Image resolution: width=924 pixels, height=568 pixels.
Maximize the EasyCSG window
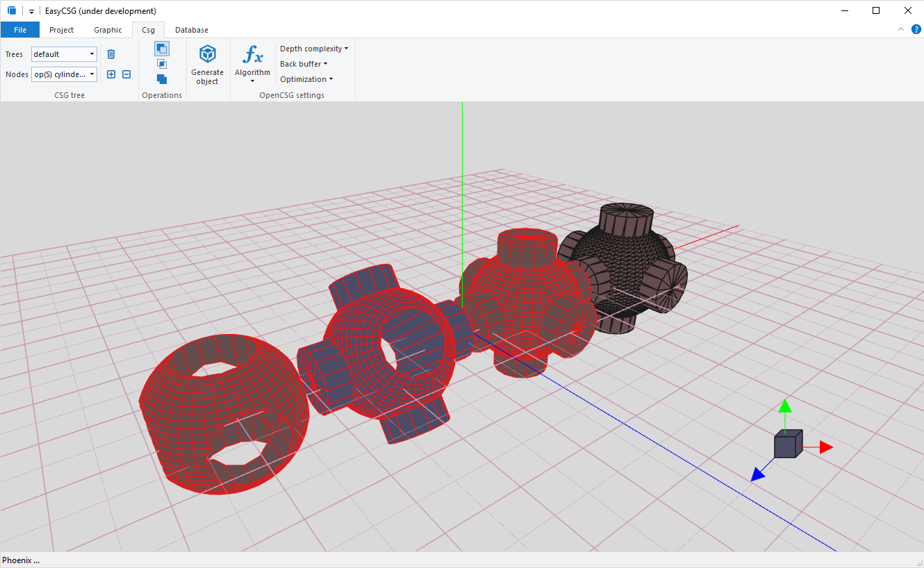point(876,10)
